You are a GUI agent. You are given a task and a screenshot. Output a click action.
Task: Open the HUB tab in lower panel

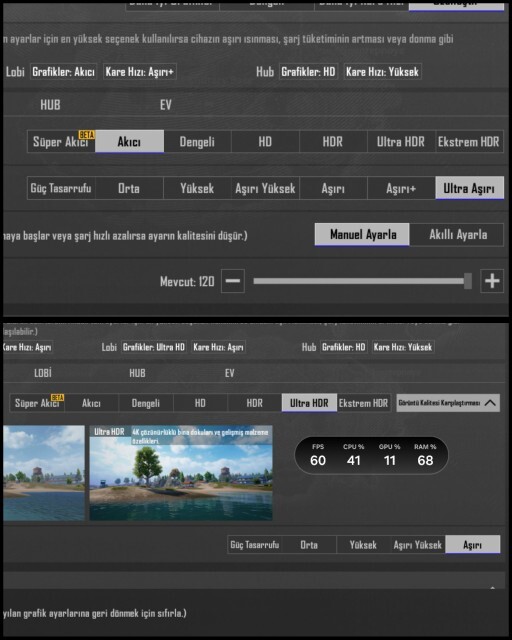pyautogui.click(x=137, y=373)
